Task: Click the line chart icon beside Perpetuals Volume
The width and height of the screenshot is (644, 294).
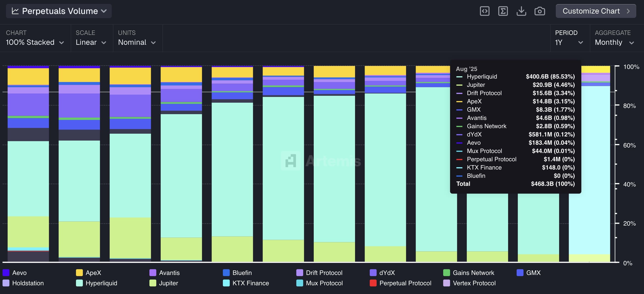Action: 15,11
